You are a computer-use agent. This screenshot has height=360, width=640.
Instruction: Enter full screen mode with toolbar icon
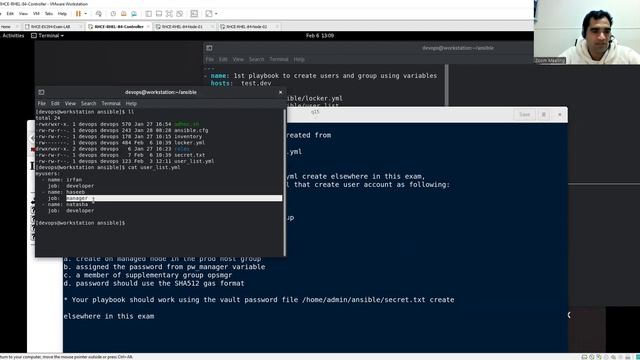pos(169,13)
